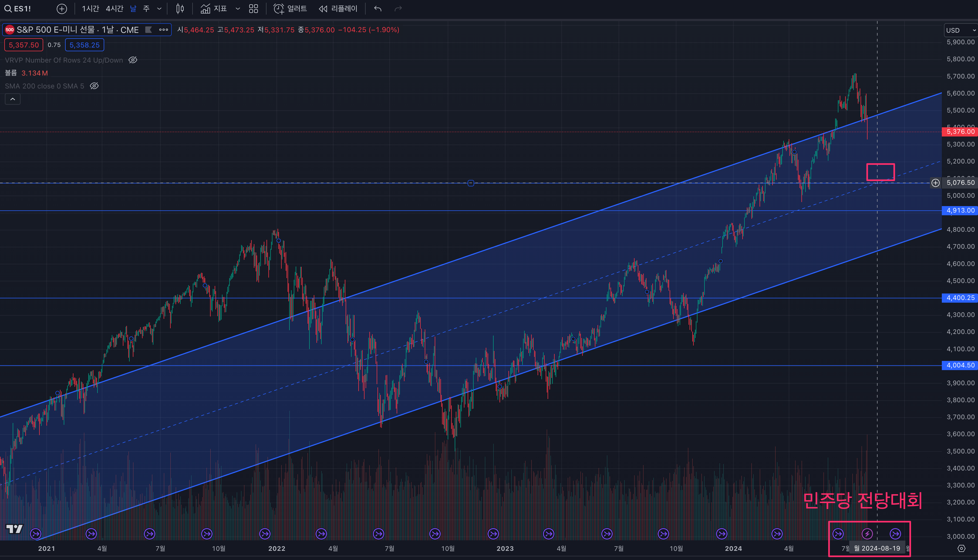978x560 pixels.
Task: Open the layout grid selector icon
Action: click(253, 8)
